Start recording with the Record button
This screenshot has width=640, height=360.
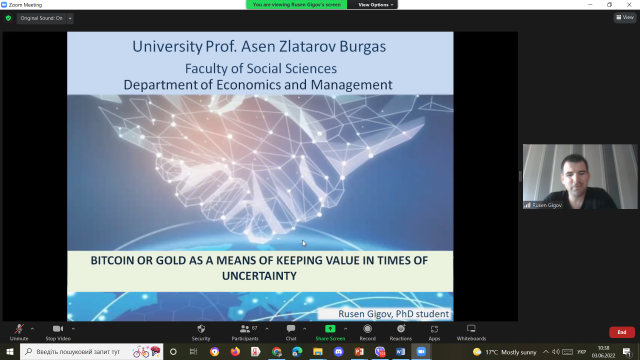[x=367, y=333]
